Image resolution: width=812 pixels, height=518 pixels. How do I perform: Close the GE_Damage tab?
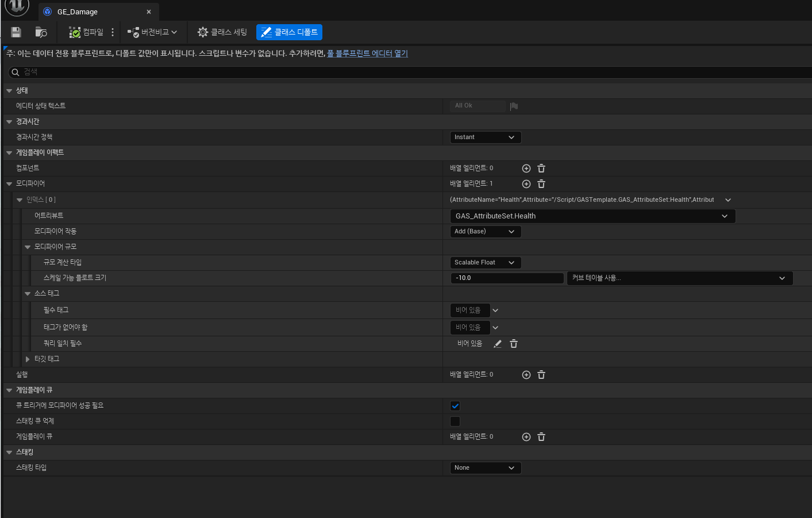[149, 11]
